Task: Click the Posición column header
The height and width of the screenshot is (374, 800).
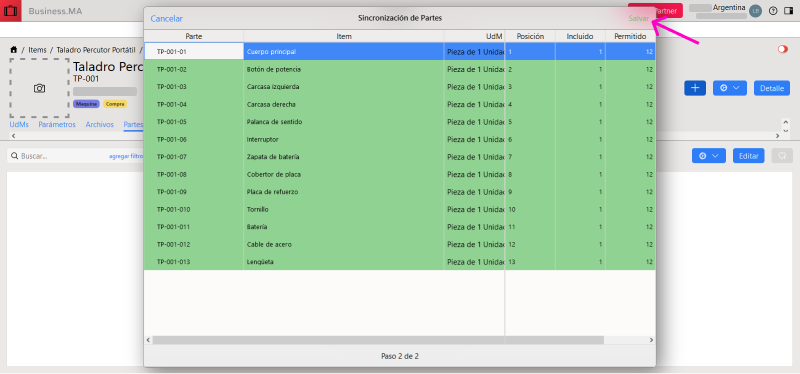Action: click(530, 36)
